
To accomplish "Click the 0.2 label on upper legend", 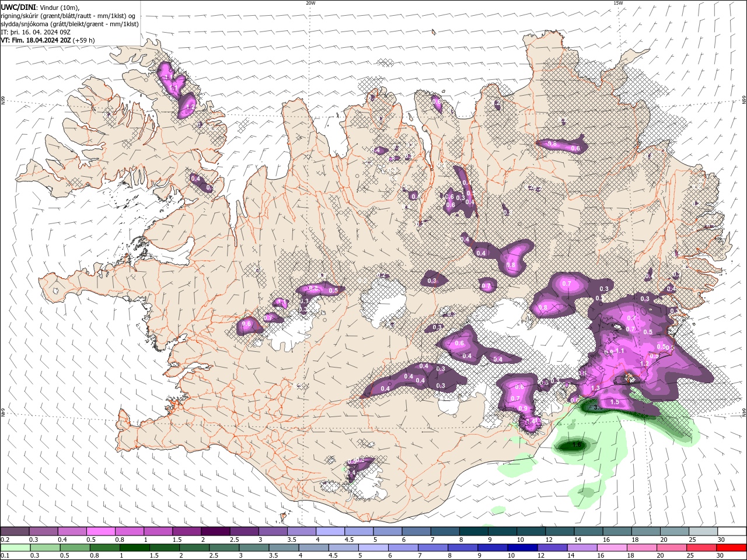I will point(5,540).
